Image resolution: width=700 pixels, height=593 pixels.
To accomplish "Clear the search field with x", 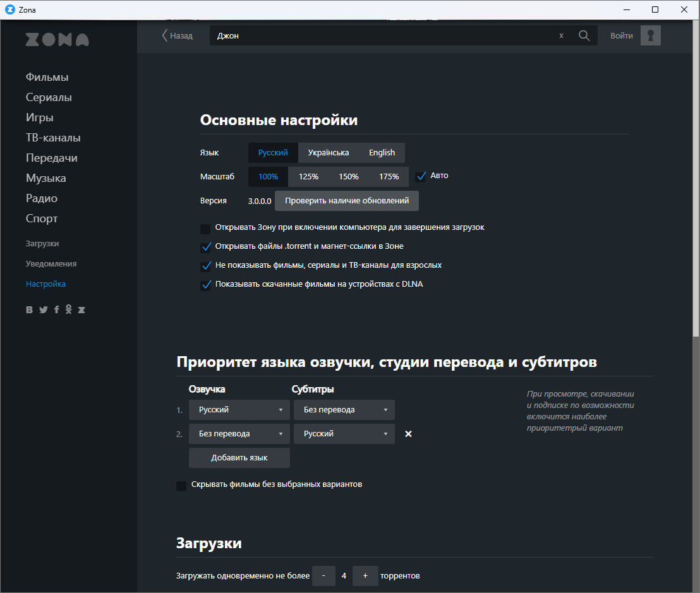I will pos(561,36).
